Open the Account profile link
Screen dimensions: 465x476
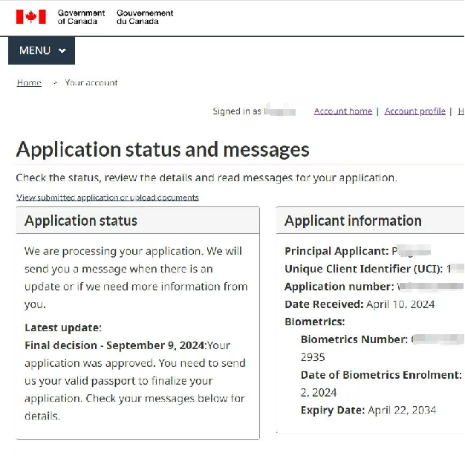[x=414, y=111]
